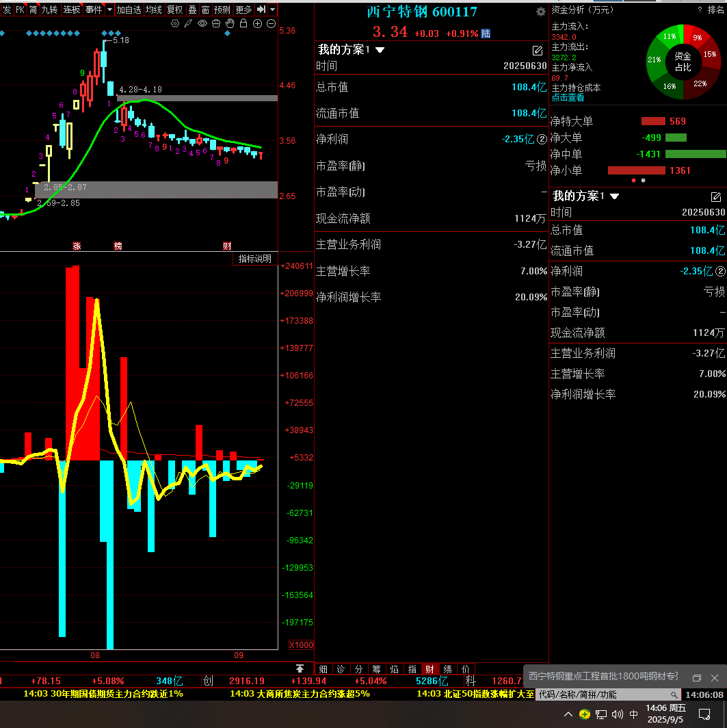Toggle 均线 moving average lines
The image size is (727, 728).
pos(154,10)
